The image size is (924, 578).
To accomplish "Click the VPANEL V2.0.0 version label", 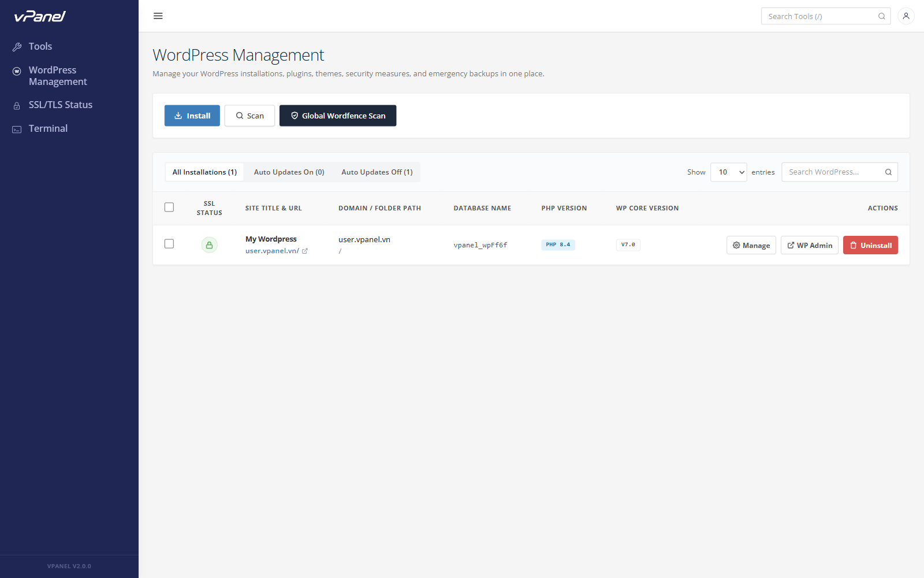I will pos(69,566).
